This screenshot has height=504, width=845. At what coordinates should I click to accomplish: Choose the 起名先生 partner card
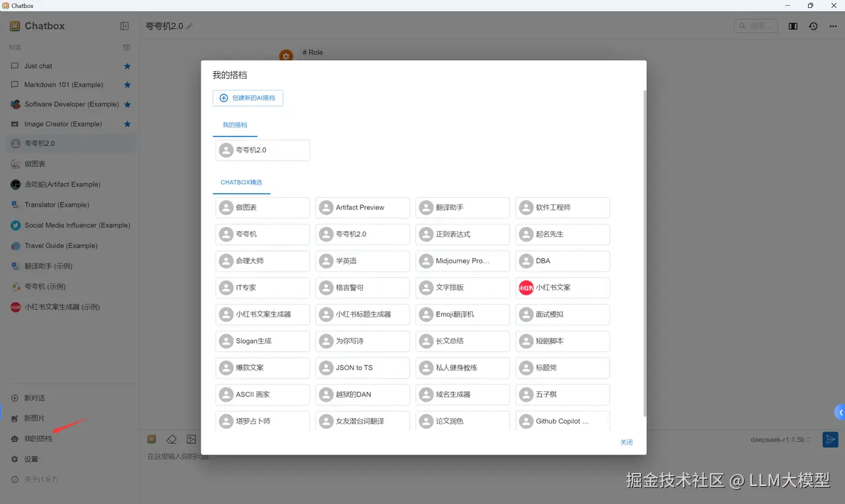click(x=562, y=234)
